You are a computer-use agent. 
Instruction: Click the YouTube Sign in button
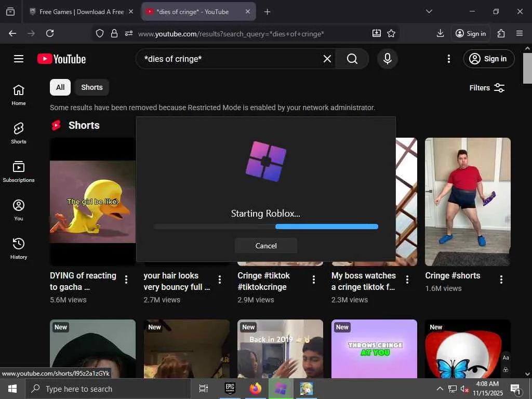point(488,59)
